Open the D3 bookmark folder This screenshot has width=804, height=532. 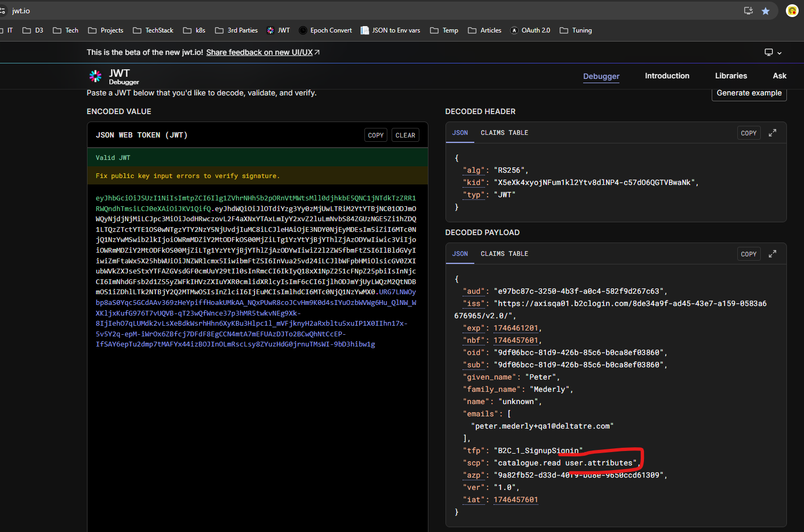click(33, 30)
